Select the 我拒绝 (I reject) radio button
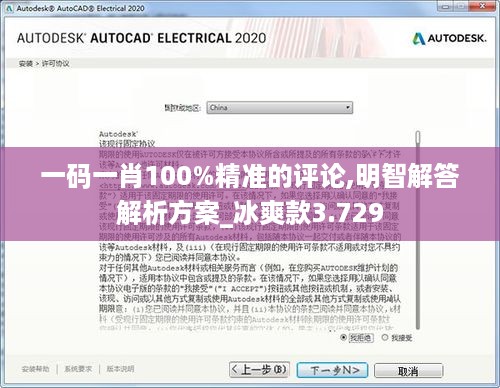The height and width of the screenshot is (388, 500). pos(343,338)
